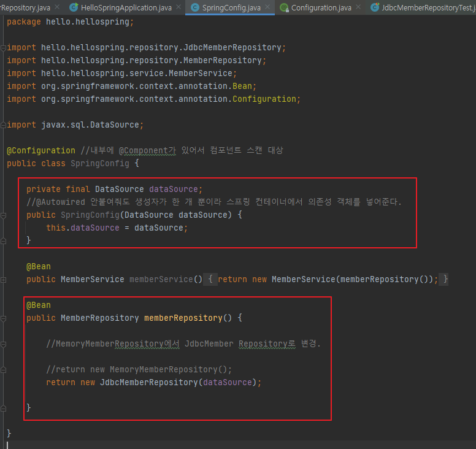The height and width of the screenshot is (449, 476).
Task: Select the SpringConfig.java editor tab
Action: point(231,7)
